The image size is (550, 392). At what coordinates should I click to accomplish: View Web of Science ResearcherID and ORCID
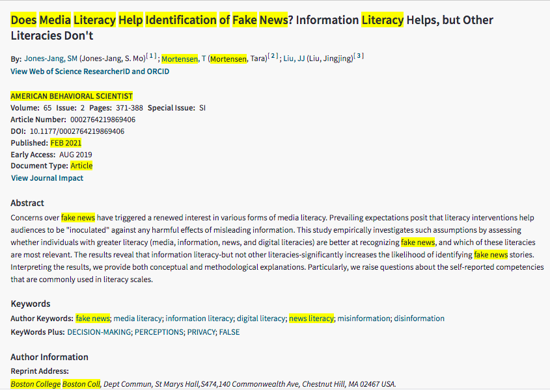click(x=90, y=72)
